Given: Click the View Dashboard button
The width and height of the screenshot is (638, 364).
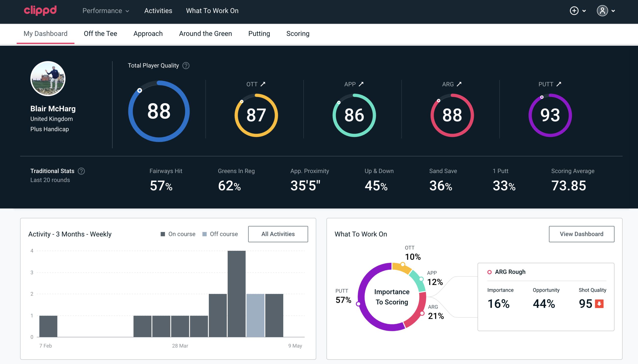Looking at the screenshot, I should 581,234.
